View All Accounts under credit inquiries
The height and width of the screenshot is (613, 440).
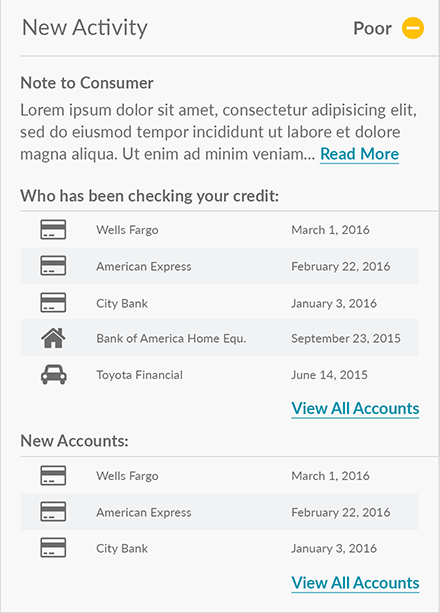click(355, 409)
